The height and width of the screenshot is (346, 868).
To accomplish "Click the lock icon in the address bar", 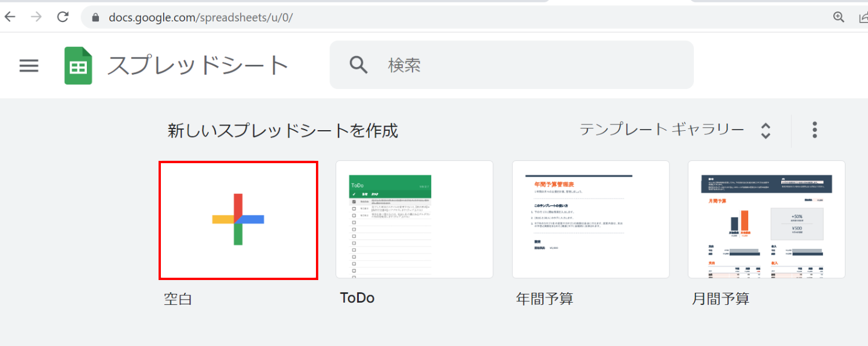I will [x=95, y=17].
